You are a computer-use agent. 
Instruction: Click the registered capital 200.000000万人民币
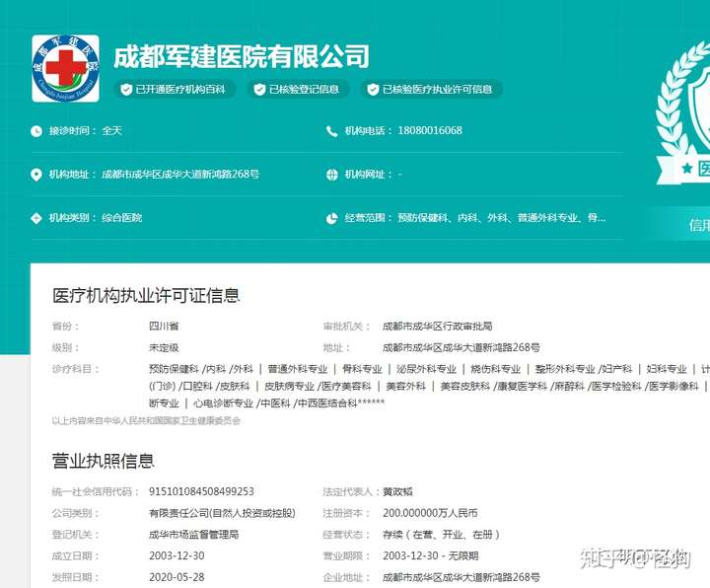[430, 513]
